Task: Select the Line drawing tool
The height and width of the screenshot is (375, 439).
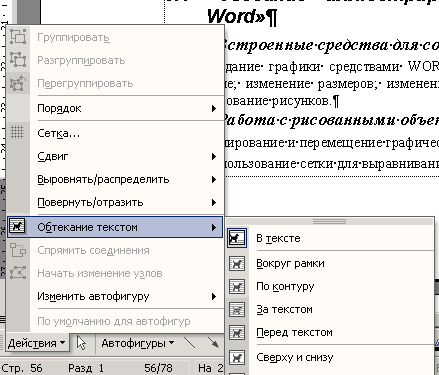Action: [x=189, y=342]
